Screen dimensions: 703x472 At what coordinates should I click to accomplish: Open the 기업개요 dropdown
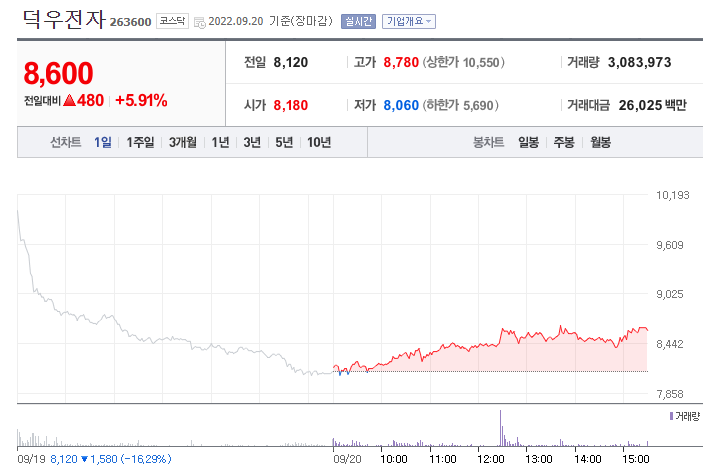coord(408,21)
